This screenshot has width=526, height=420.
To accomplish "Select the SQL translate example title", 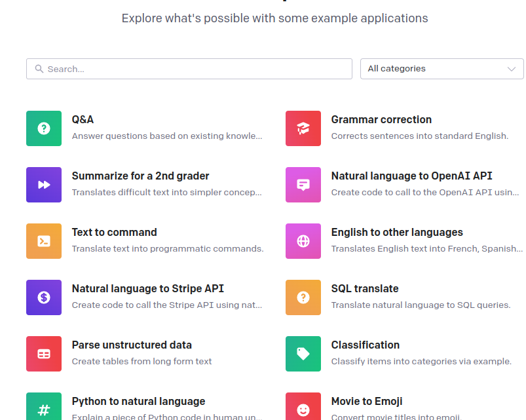I will [365, 289].
